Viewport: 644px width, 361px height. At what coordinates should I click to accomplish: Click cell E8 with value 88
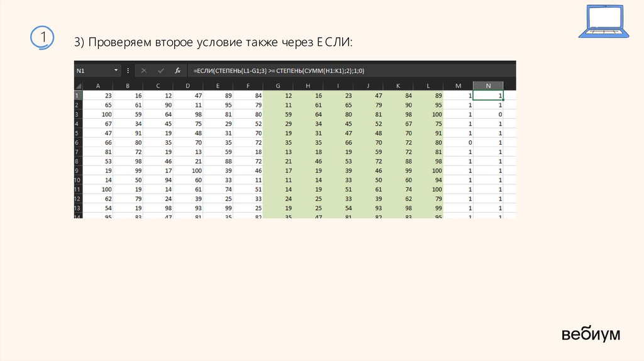tap(218, 162)
